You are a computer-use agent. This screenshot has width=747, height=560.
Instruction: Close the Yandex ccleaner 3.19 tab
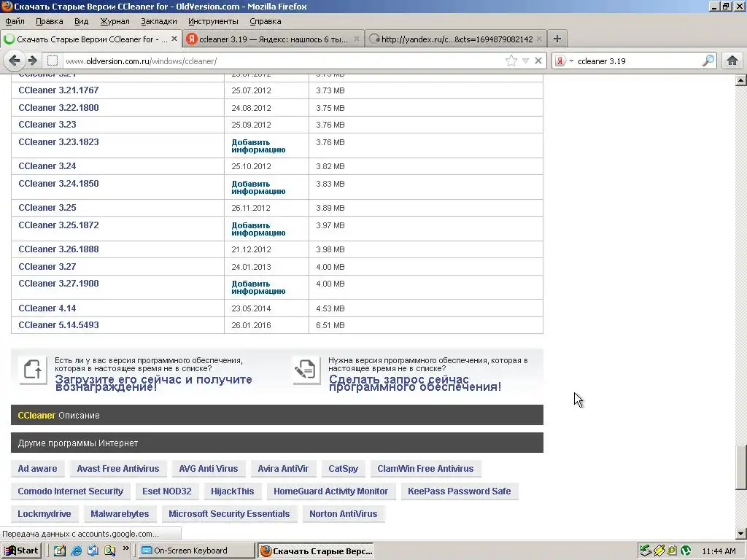[x=356, y=39]
